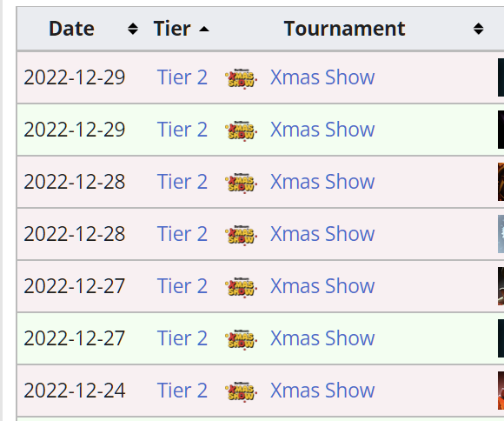Image resolution: width=504 pixels, height=421 pixels.
Task: Open Tier 2 link in first 2022-12-29 row
Action: click(182, 77)
